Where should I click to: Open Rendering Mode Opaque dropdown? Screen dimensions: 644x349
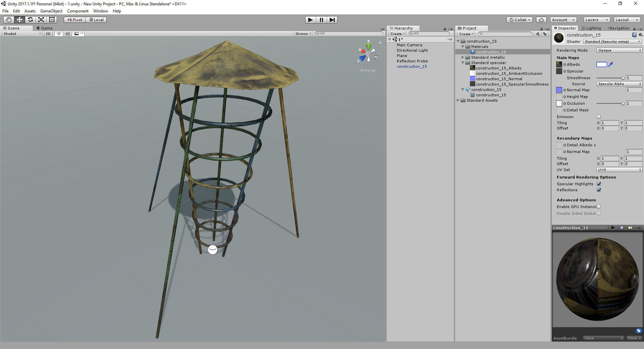(x=619, y=50)
